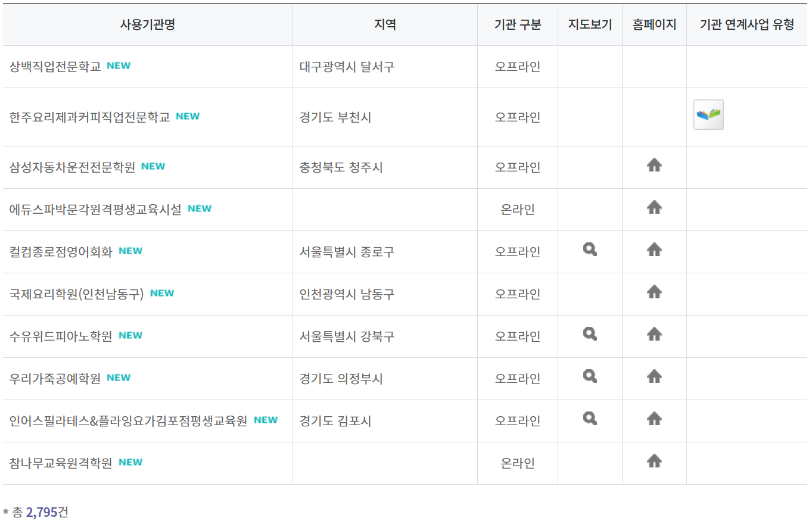Open the 한주요리제과커피직업전문학교 entry
Viewport: 812px width, 524px height.
point(89,116)
